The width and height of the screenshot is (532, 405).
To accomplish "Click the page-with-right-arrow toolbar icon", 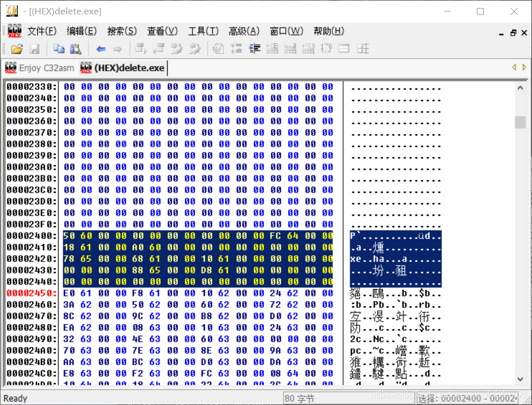I will [141, 49].
